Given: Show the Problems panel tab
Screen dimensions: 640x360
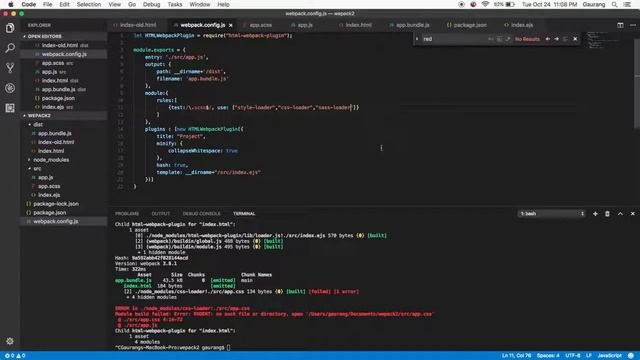Looking at the screenshot, I should [x=127, y=213].
